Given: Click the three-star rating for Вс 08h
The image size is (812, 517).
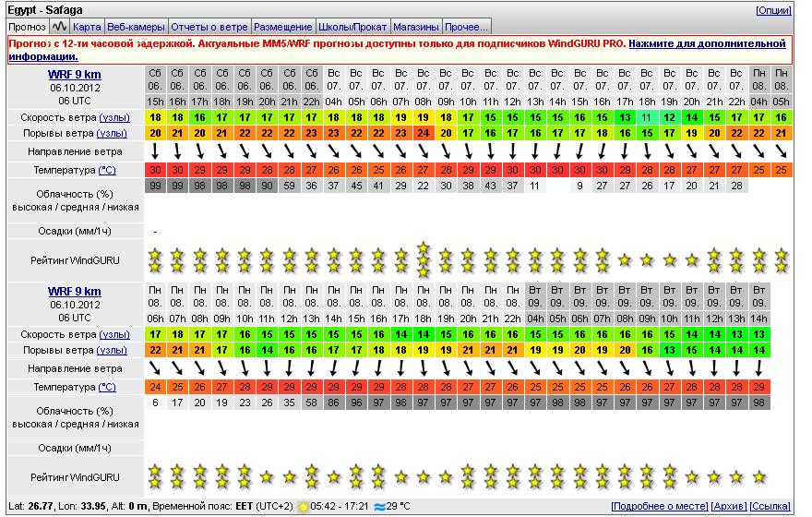Looking at the screenshot, I should click(x=424, y=260).
